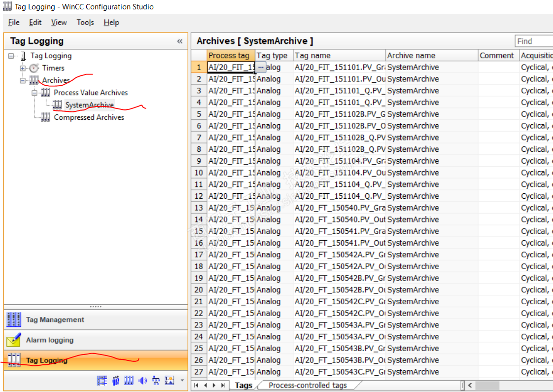Select cell AI/20_FT_150540.PV_Gra tag name
Image resolution: width=553 pixels, height=392 pixels.
(339, 208)
